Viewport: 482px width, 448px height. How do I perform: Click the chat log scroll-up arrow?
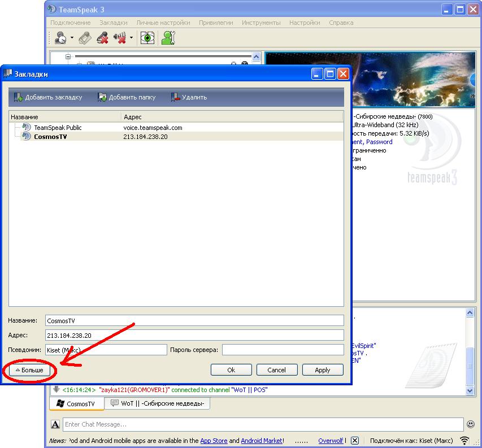coord(470,313)
